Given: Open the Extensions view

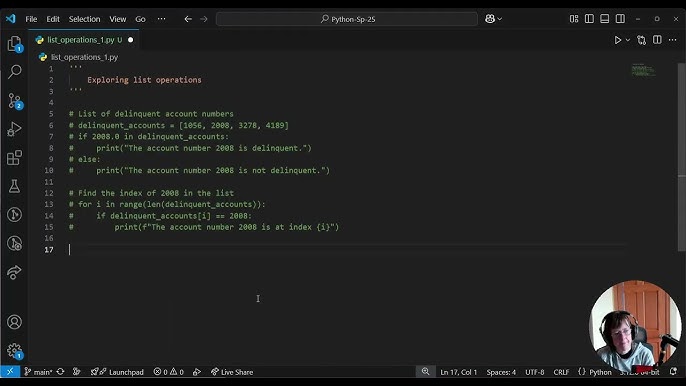Looking at the screenshot, I should tap(14, 158).
